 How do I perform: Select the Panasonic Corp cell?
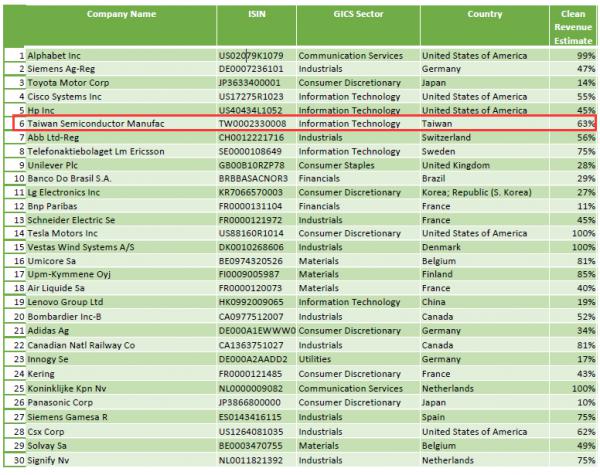pos(121,402)
